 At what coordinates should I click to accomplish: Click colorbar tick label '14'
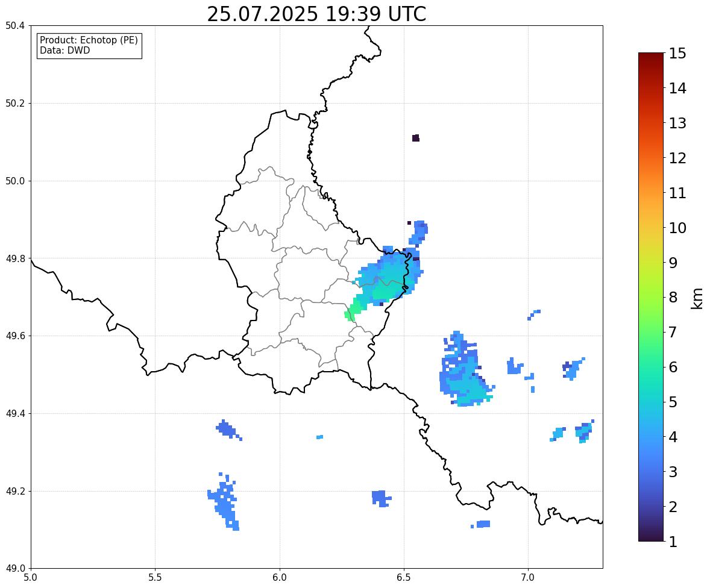pos(677,89)
